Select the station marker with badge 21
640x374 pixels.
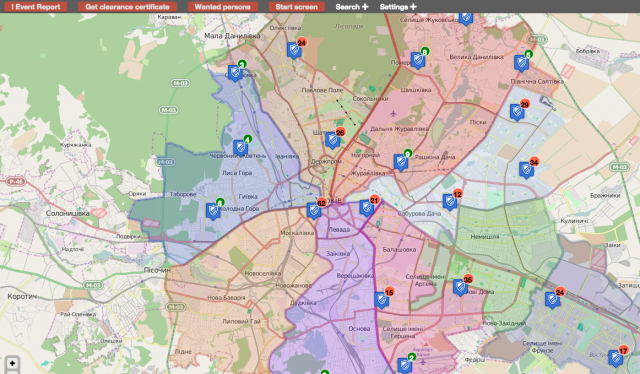pyautogui.click(x=367, y=208)
